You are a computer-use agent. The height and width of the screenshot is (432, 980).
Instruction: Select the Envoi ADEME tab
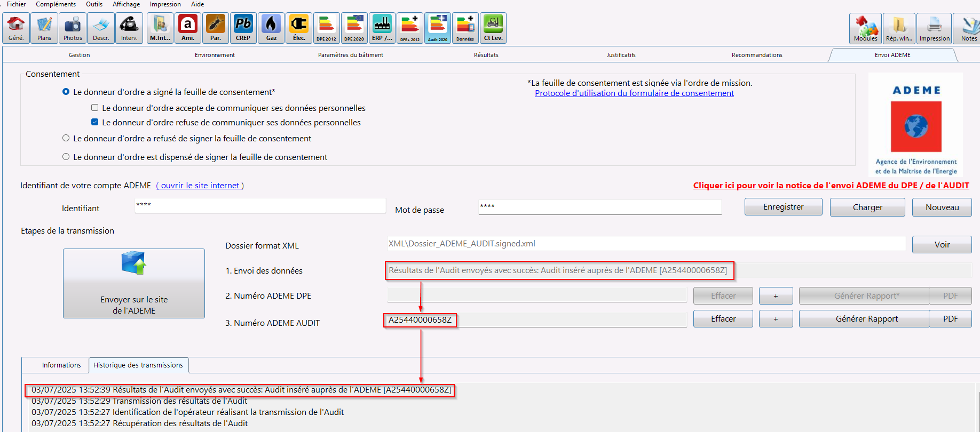(892, 55)
